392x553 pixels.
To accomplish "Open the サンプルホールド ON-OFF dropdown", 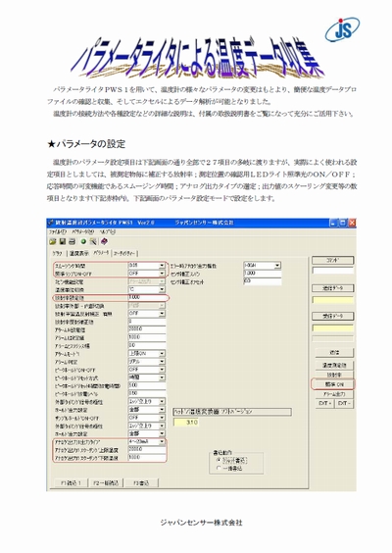I will 147,418.
